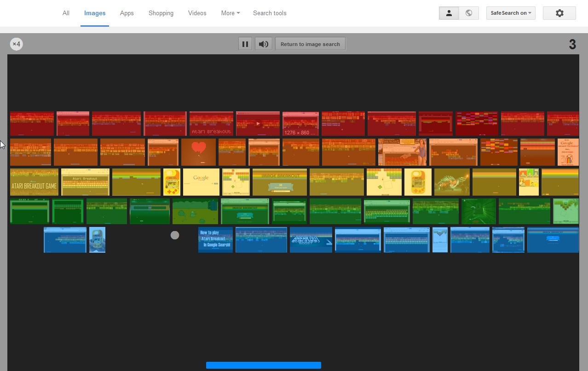Click Return to image search button

click(310, 44)
